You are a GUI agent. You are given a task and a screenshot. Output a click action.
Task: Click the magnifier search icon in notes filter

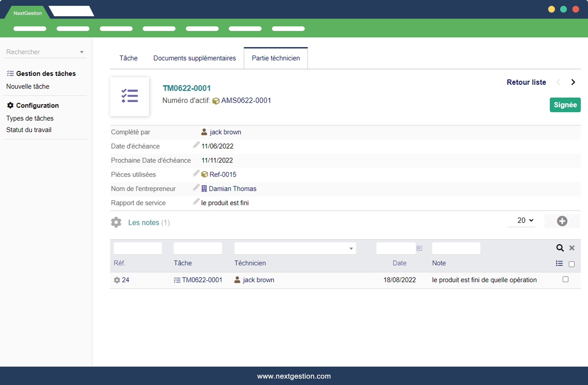pos(560,248)
